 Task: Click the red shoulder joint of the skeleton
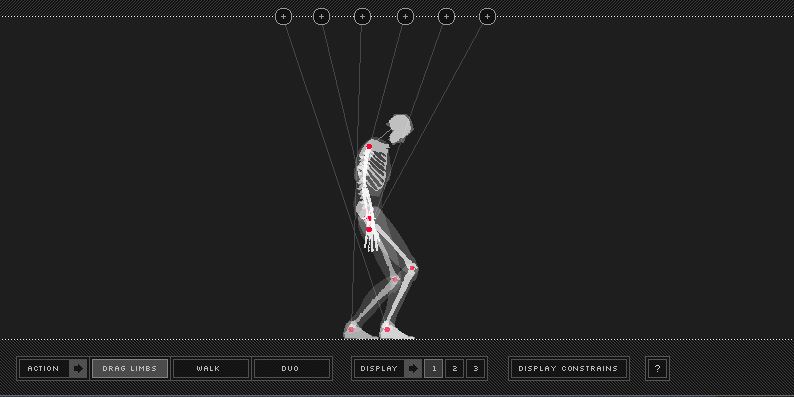pyautogui.click(x=369, y=146)
